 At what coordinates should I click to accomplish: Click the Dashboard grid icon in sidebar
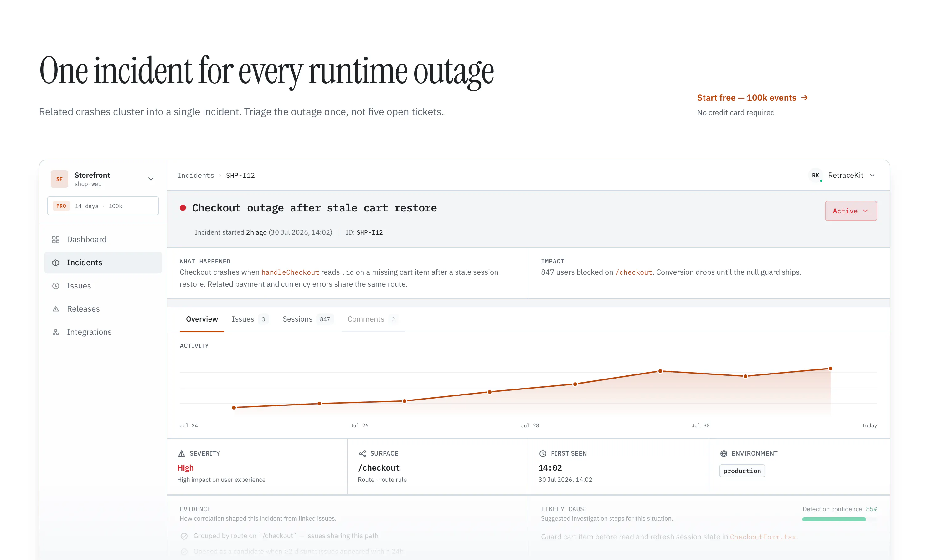55,240
